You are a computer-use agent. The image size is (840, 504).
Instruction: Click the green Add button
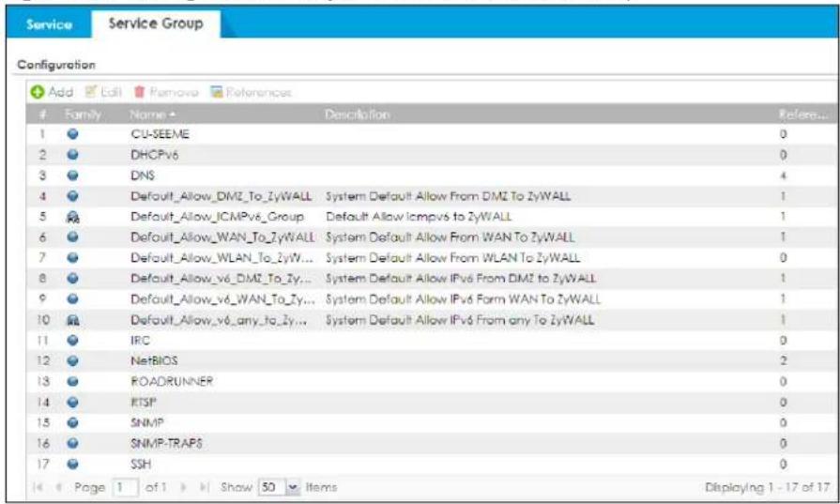tap(52, 92)
